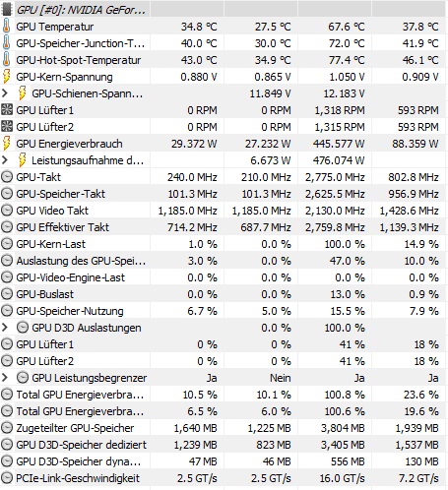448x490 pixels.
Task: Expand the GPU-Schienen-Spannung group
Action: coord(5,93)
